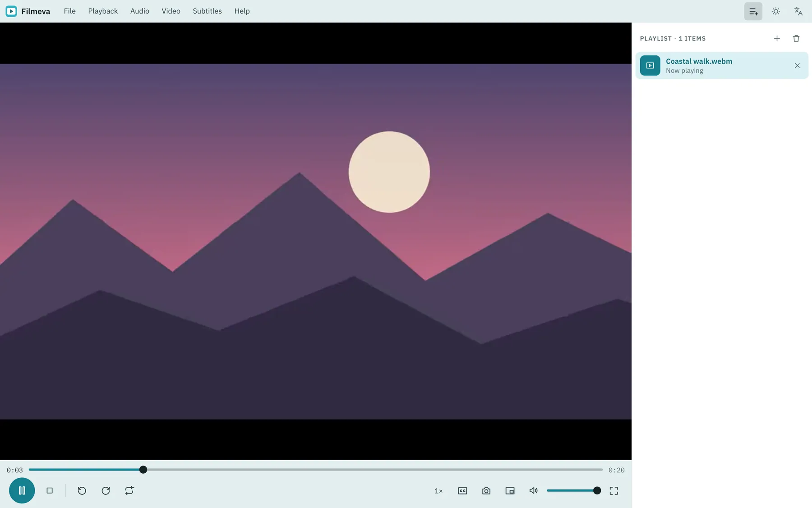Click the Coastal walk.webm video file icon
This screenshot has height=508, width=812.
pyautogui.click(x=650, y=65)
